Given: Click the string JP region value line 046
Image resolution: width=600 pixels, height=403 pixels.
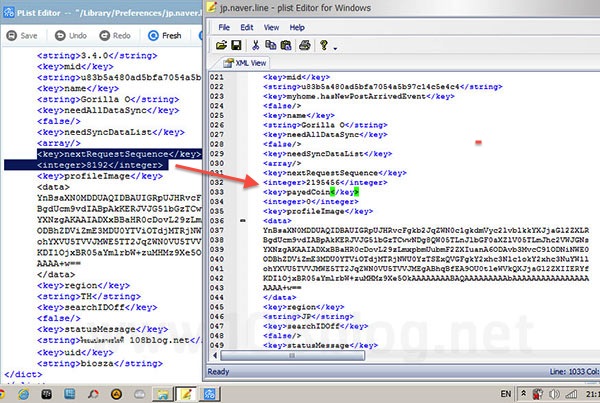Looking at the screenshot, I should coord(308,317).
